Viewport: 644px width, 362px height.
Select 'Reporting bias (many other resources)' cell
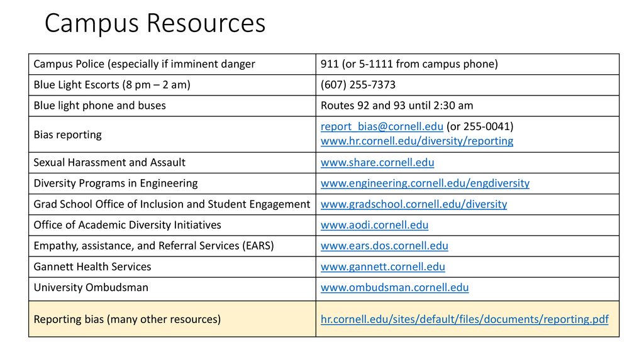point(172,319)
